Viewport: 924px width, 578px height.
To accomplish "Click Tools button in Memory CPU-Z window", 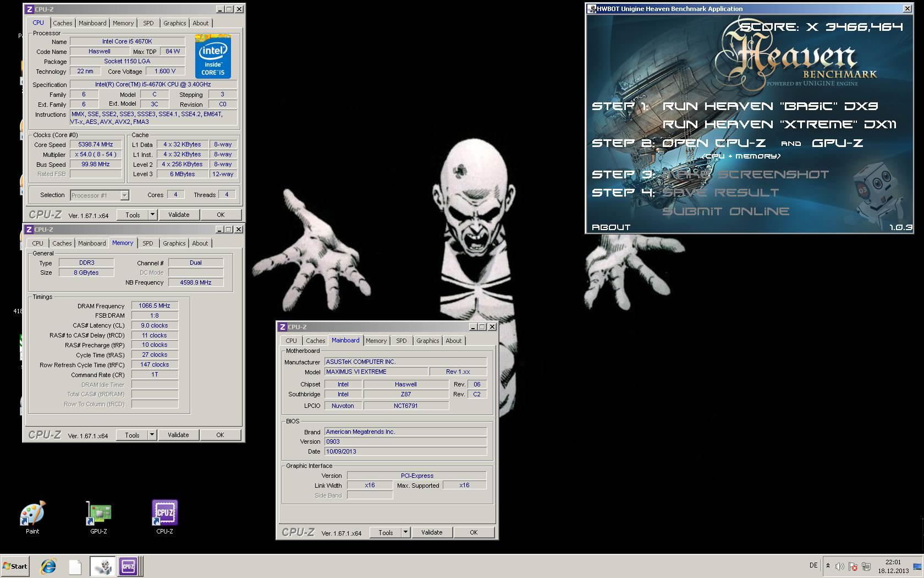I will 132,435.
